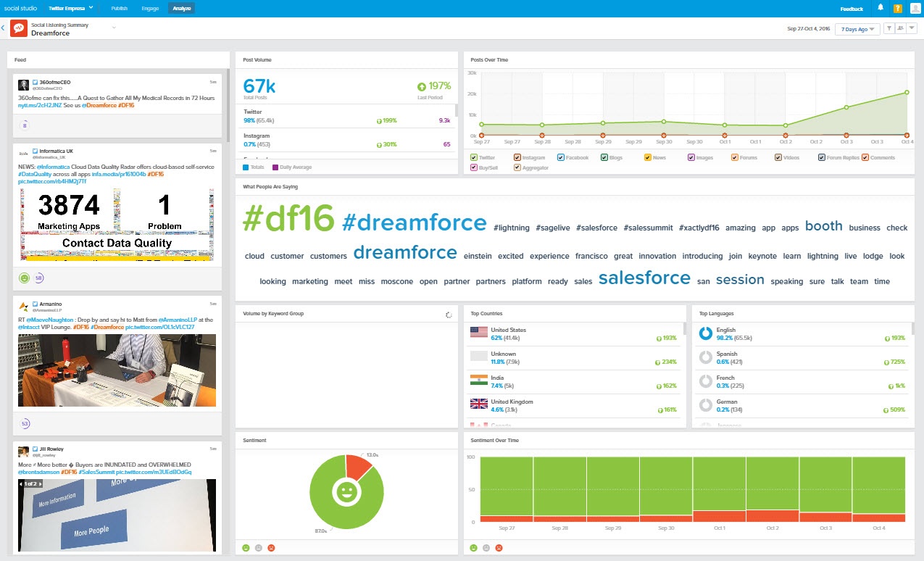Click the India flag icon
The height and width of the screenshot is (561, 924).
[x=478, y=380]
